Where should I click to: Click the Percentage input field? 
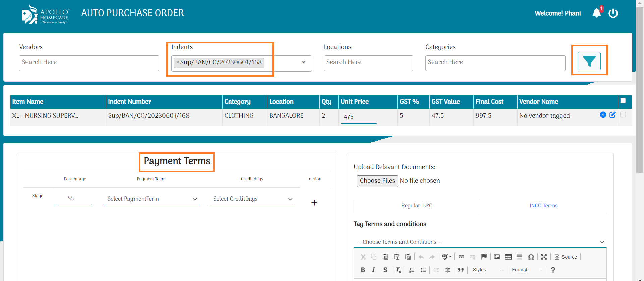[74, 199]
